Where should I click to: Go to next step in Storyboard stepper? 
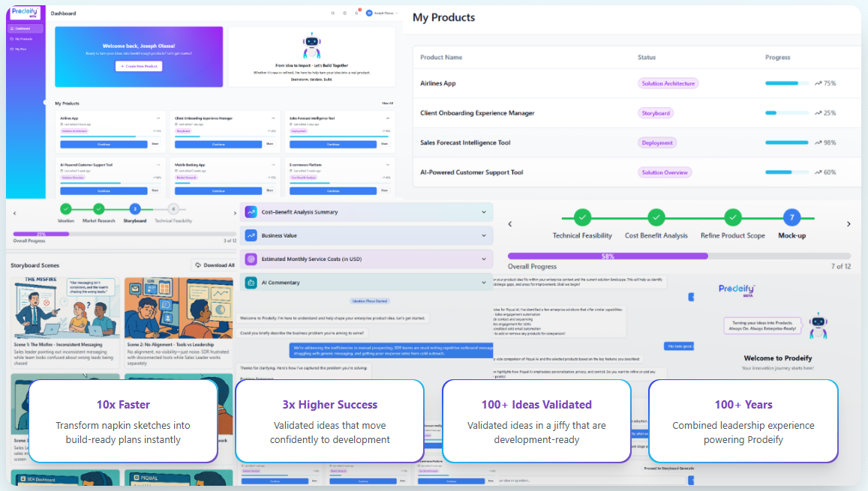click(235, 213)
